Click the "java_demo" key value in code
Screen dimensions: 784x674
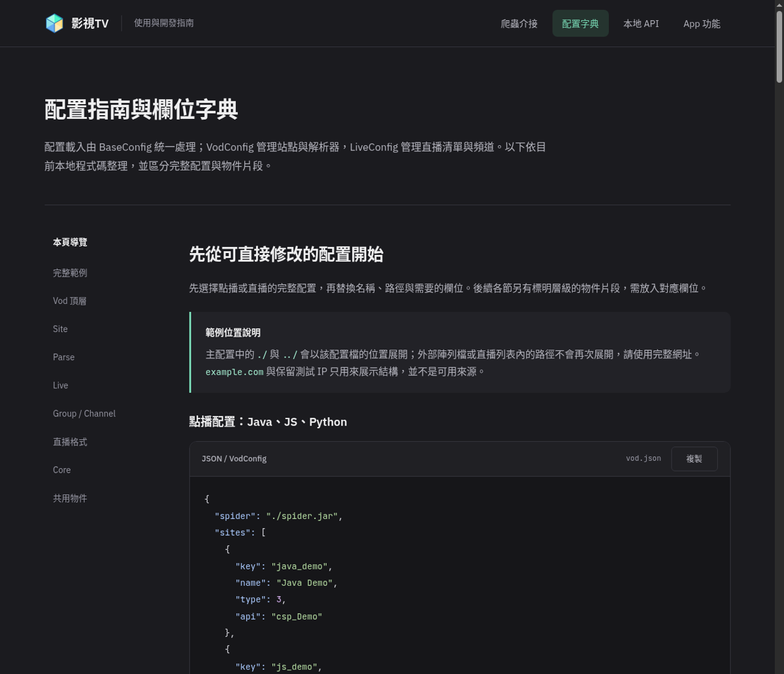(299, 566)
